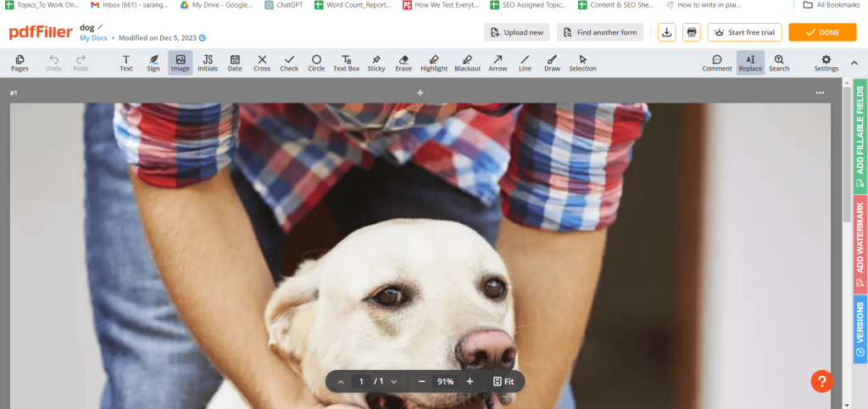Image resolution: width=868 pixels, height=409 pixels.
Task: Click the download document icon
Action: pos(667,32)
